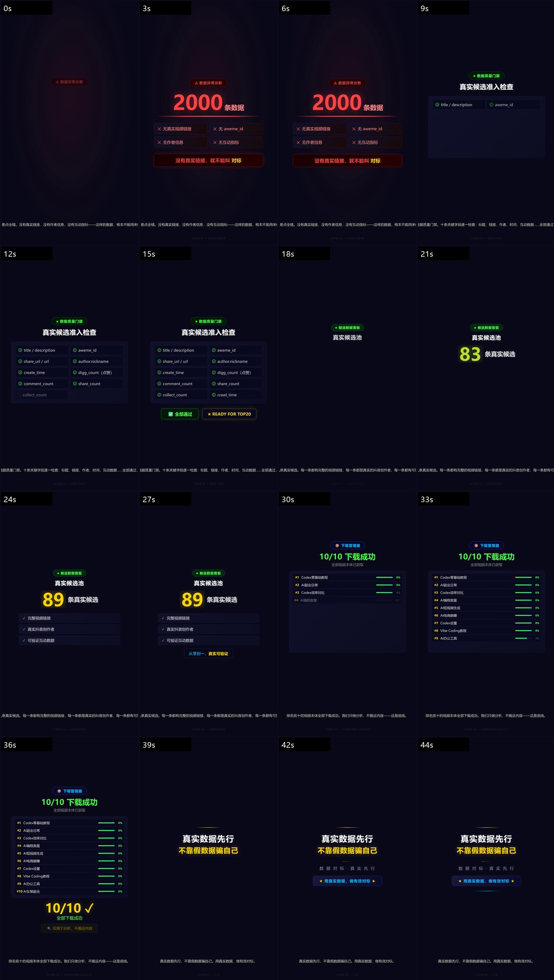Select the #10 AI女装副业 row at 36s
Image resolution: width=554 pixels, height=980 pixels.
click(x=70, y=891)
